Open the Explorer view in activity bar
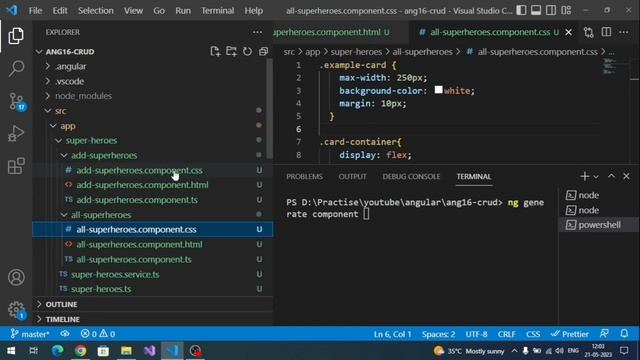This screenshot has height=360, width=640. tap(16, 36)
